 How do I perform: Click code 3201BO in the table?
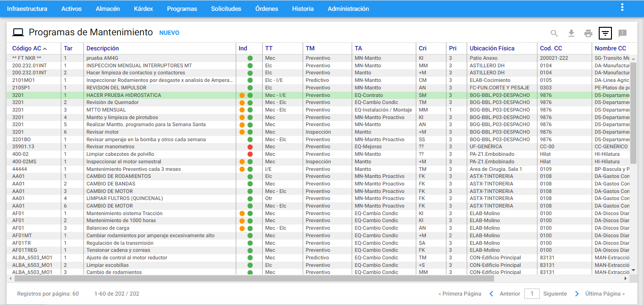click(21, 140)
